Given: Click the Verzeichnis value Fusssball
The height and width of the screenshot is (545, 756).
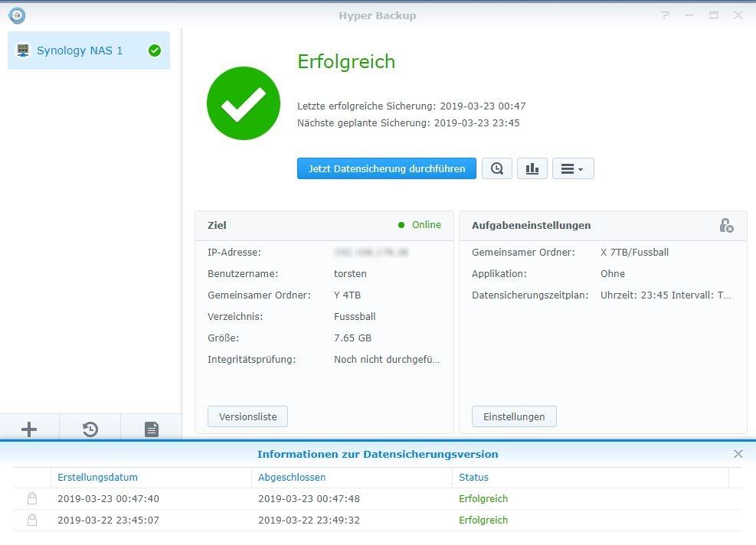Looking at the screenshot, I should point(355,317).
